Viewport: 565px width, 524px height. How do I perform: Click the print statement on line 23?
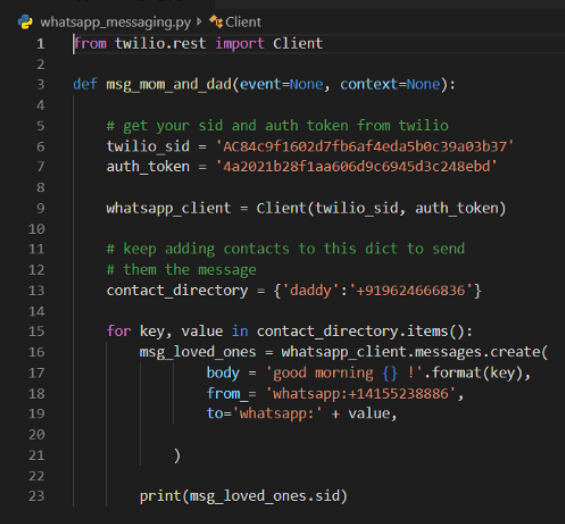243,497
